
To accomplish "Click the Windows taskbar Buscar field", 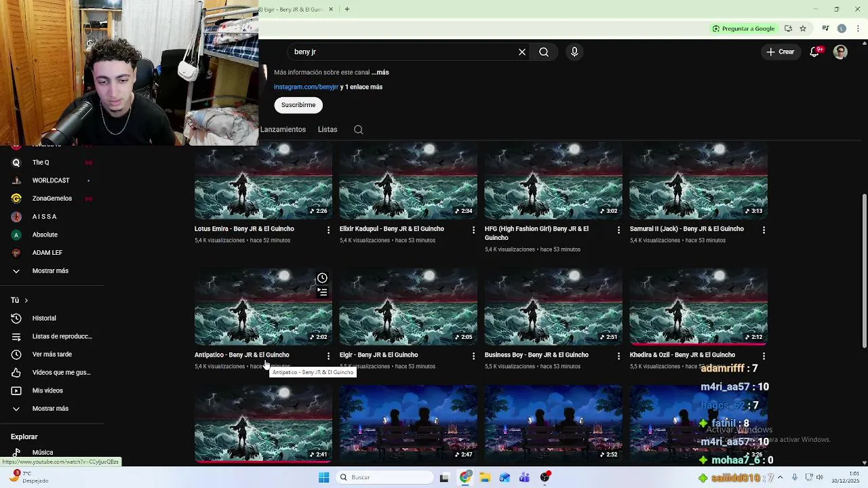I will click(384, 477).
